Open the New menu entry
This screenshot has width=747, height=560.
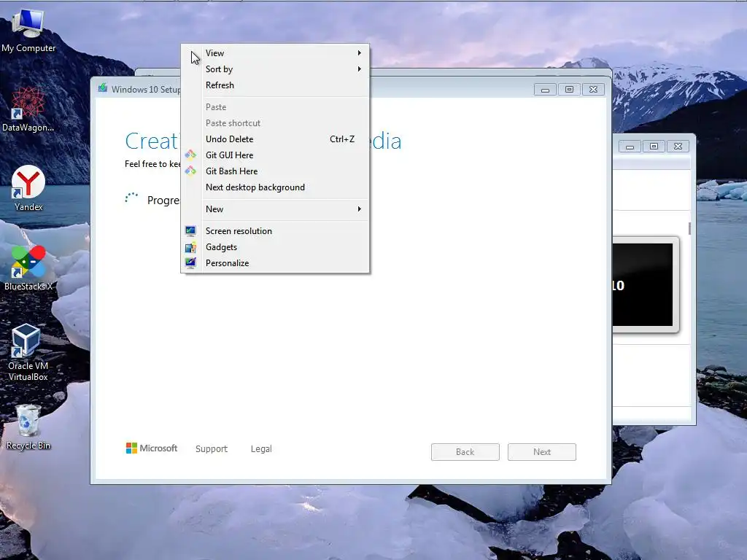click(x=275, y=209)
